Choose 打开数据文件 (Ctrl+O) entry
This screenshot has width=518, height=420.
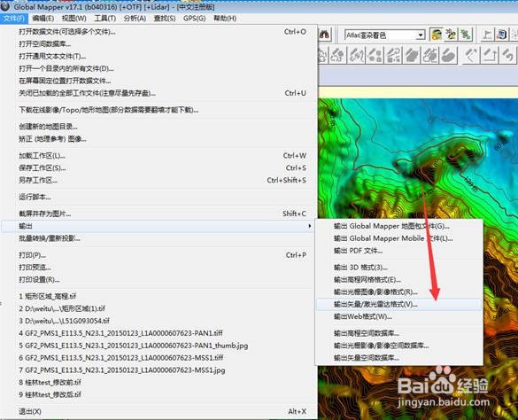158,32
